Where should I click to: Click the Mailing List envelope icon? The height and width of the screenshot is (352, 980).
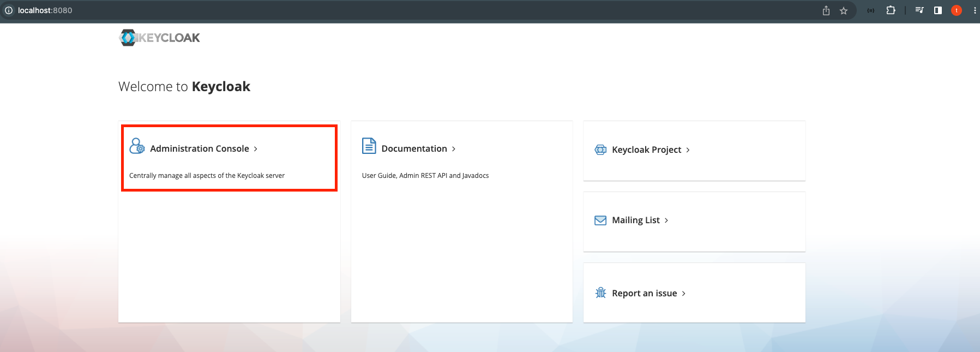pos(600,220)
